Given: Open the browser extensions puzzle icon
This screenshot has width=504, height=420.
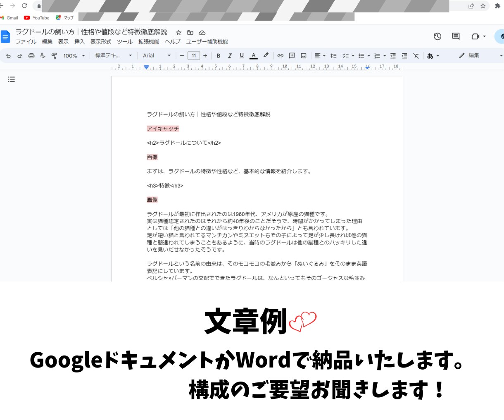Looking at the screenshot, I should (x=497, y=6).
